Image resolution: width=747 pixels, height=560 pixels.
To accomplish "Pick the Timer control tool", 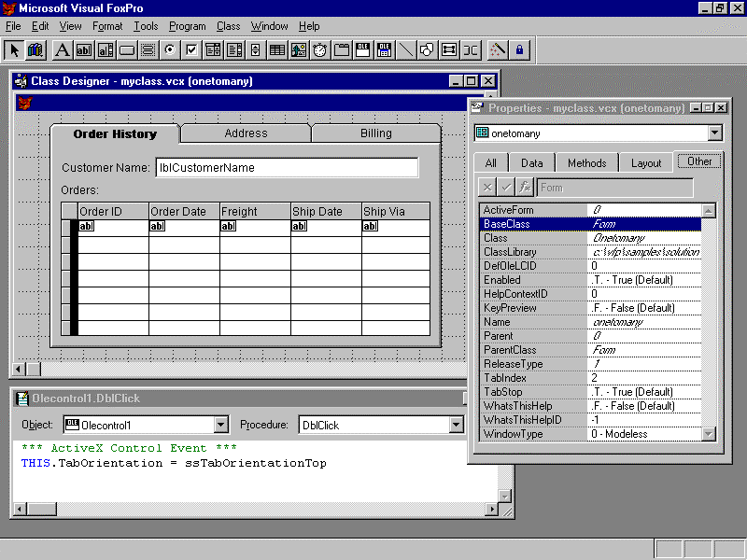I will (x=320, y=50).
